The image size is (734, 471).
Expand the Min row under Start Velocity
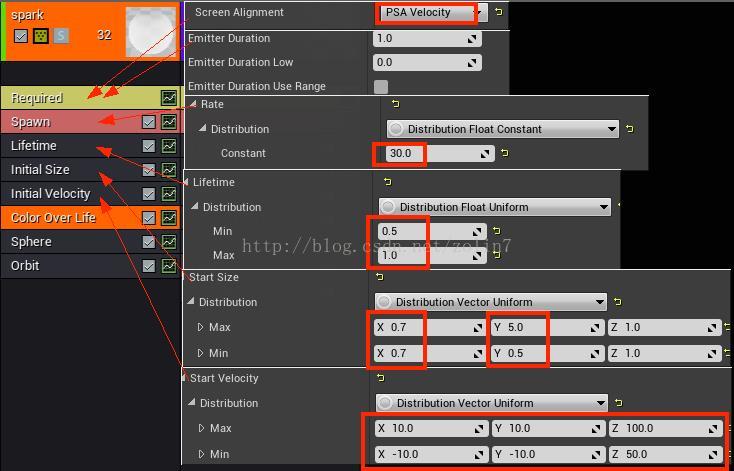coord(202,454)
